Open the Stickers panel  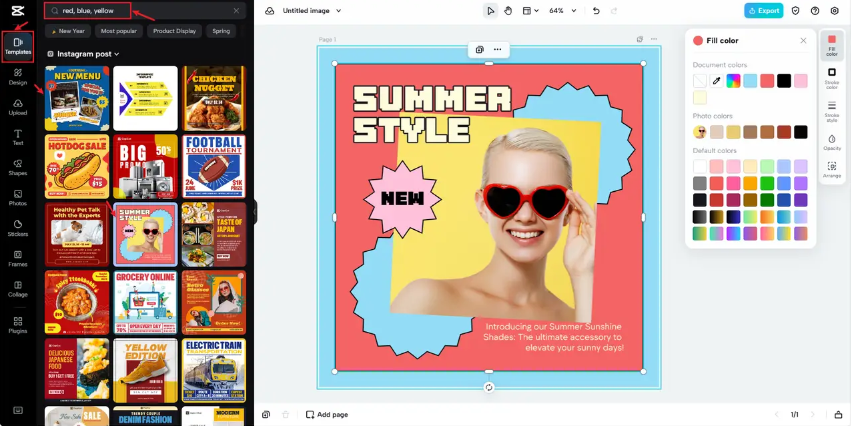pyautogui.click(x=18, y=227)
